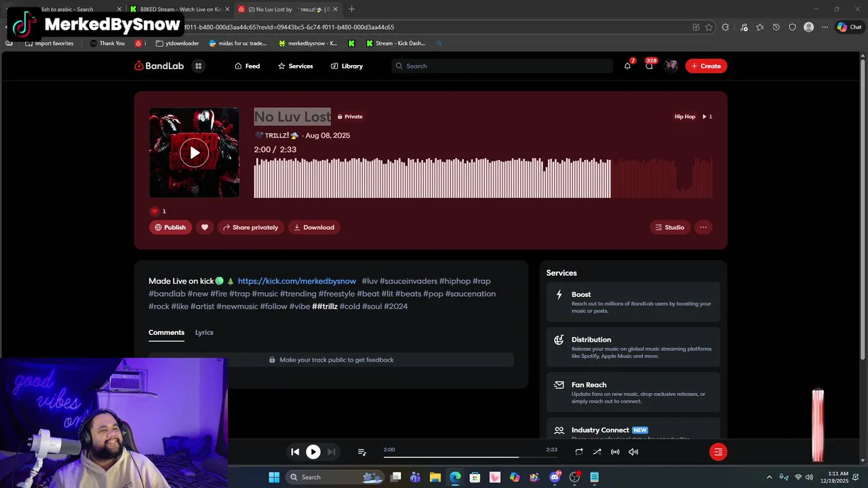This screenshot has height=488, width=868.
Task: Open taskbar volume control
Action: [x=809, y=477]
